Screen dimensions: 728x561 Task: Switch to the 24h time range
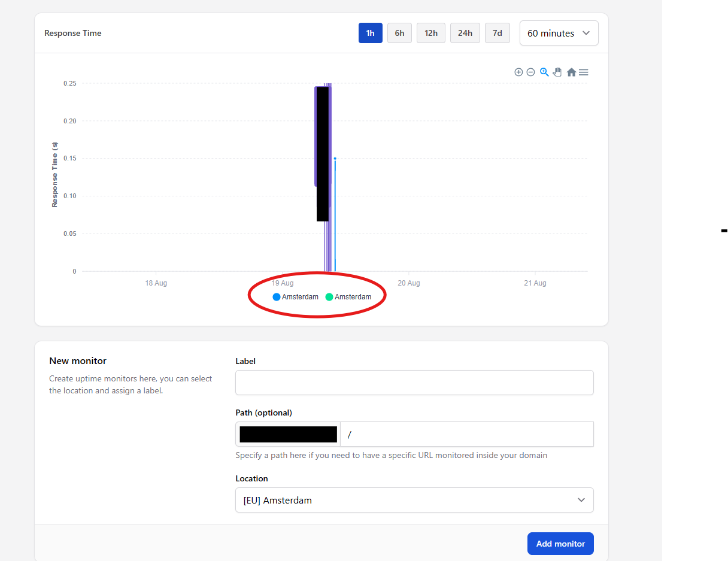tap(465, 33)
